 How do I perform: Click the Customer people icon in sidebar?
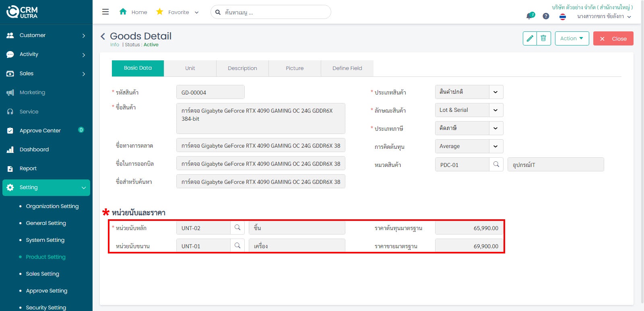click(10, 35)
